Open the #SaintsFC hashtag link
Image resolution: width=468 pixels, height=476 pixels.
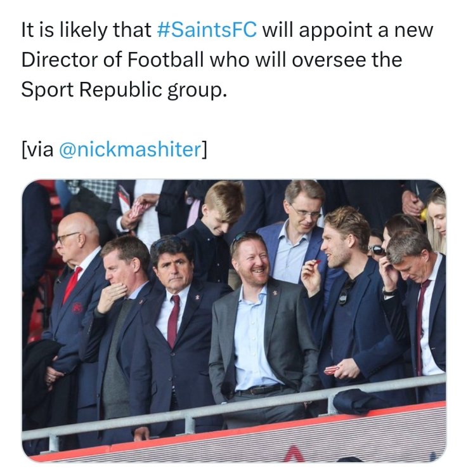(207, 30)
